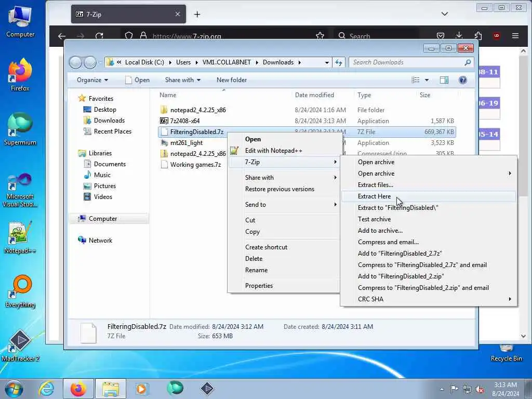Open the Firefox hamburger menu
The height and width of the screenshot is (399, 532).
(x=515, y=36)
